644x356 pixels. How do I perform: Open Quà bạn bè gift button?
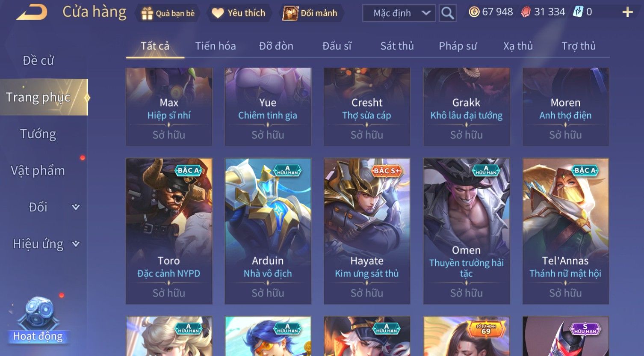click(x=168, y=13)
